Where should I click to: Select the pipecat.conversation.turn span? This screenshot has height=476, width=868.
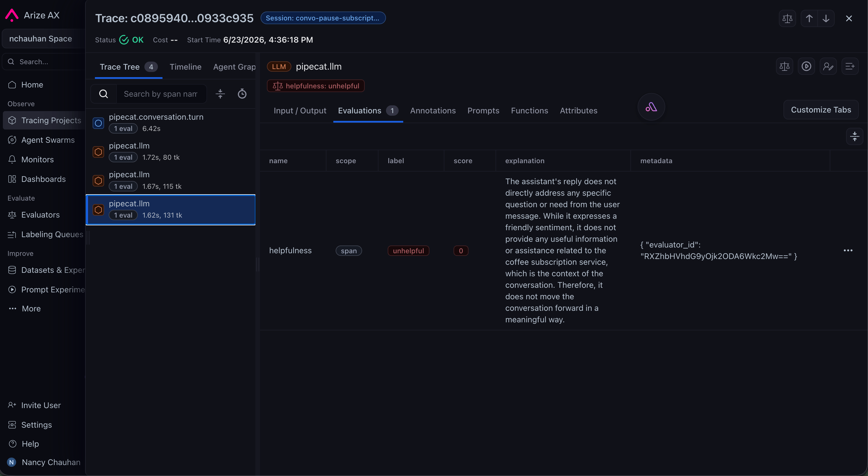tap(171, 123)
